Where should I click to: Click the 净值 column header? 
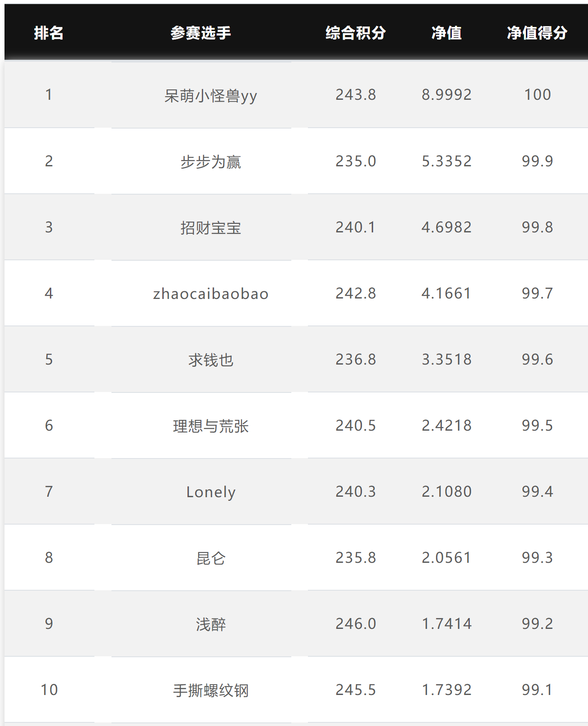tap(446, 33)
